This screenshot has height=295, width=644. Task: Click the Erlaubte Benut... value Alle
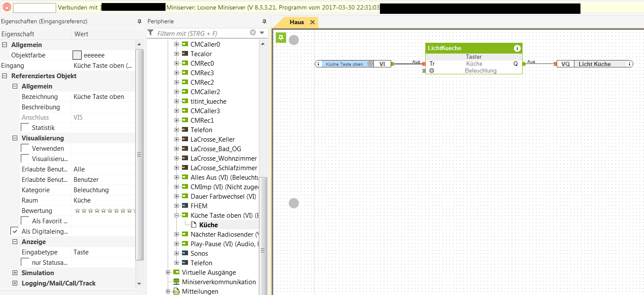[x=79, y=169]
